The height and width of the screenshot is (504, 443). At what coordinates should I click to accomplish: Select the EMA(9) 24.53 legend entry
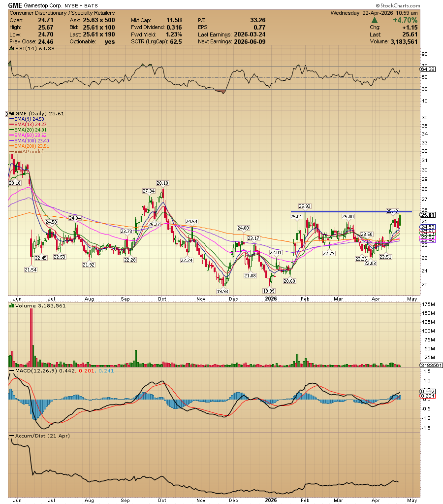coord(27,119)
